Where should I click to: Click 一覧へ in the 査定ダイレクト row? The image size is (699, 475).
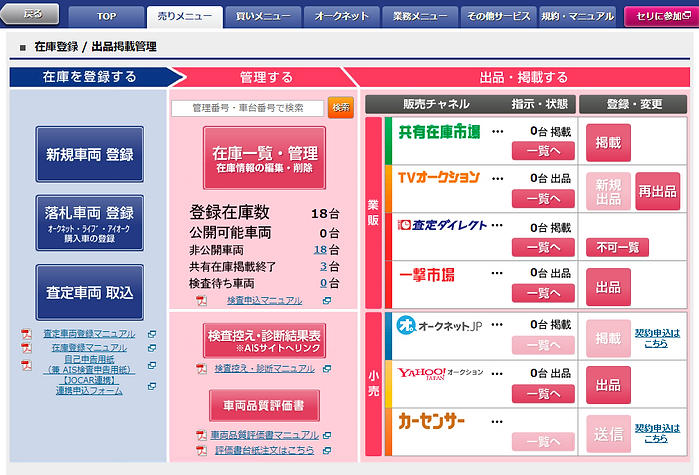coord(543,247)
